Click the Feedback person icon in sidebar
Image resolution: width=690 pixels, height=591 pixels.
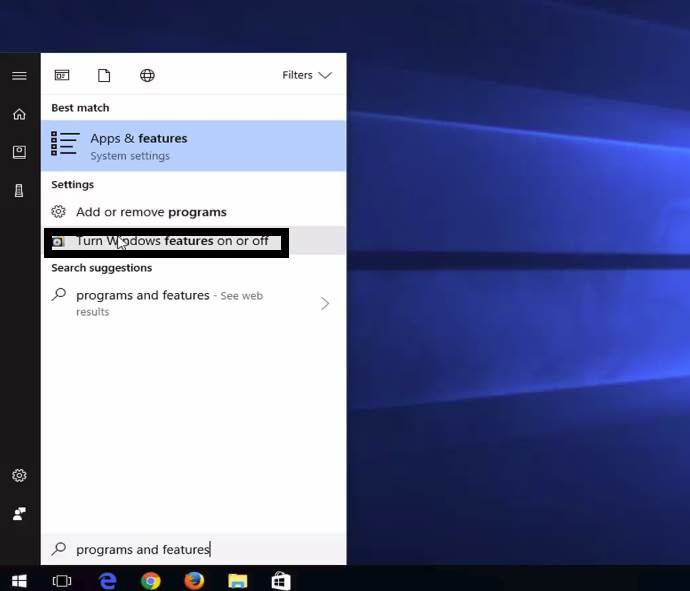(x=19, y=513)
